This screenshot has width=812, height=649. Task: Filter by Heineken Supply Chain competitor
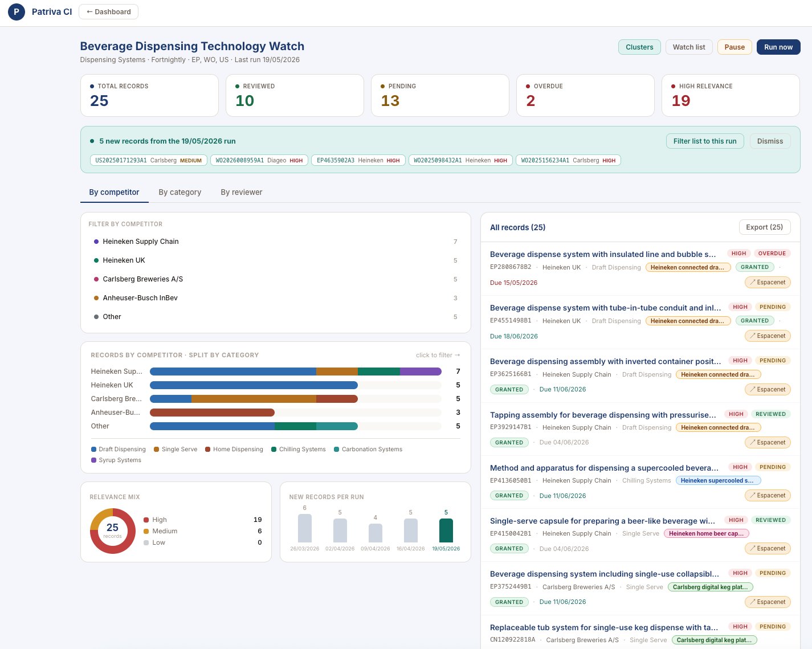pos(276,242)
